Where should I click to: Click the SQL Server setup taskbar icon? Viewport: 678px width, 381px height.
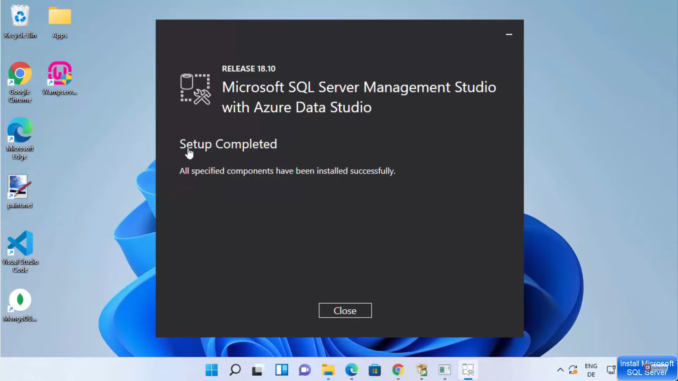click(x=445, y=370)
